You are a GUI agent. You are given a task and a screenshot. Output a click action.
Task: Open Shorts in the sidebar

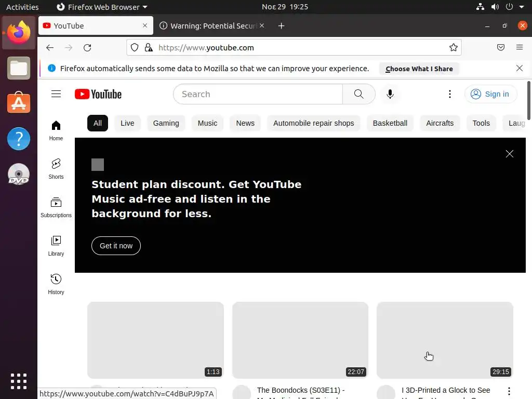pyautogui.click(x=56, y=169)
